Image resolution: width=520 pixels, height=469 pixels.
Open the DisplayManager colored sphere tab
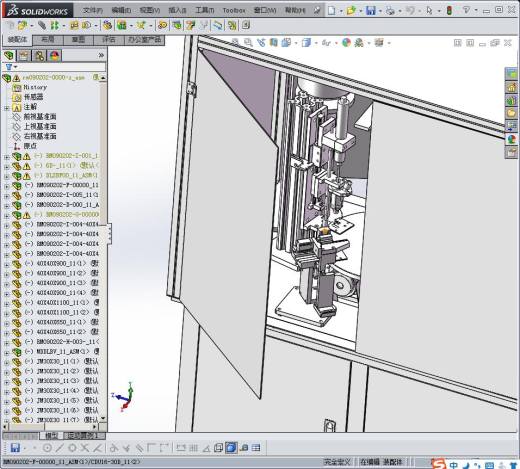pyautogui.click(x=54, y=55)
